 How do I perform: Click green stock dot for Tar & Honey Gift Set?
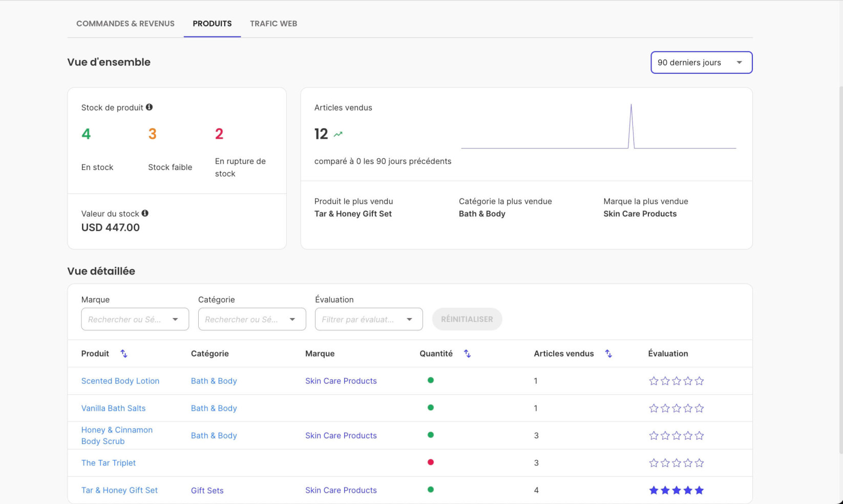point(431,490)
